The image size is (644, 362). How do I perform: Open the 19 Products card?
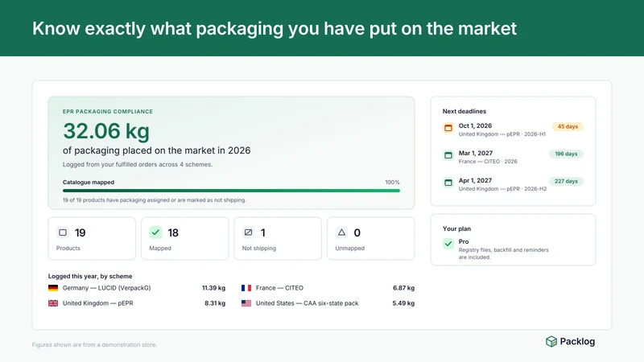(92, 238)
